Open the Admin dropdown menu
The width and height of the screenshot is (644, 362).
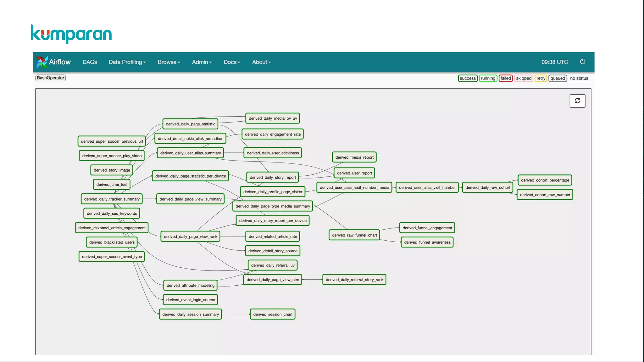pyautogui.click(x=202, y=62)
